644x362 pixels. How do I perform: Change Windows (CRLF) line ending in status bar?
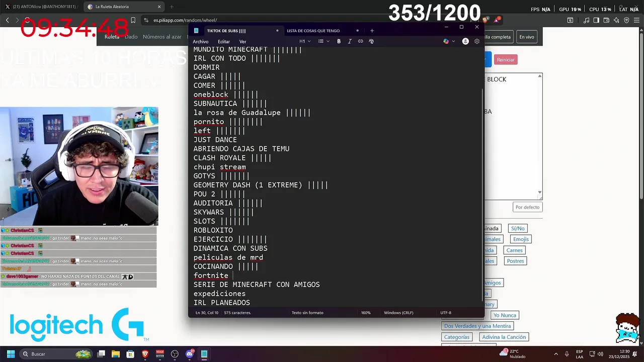click(x=398, y=313)
